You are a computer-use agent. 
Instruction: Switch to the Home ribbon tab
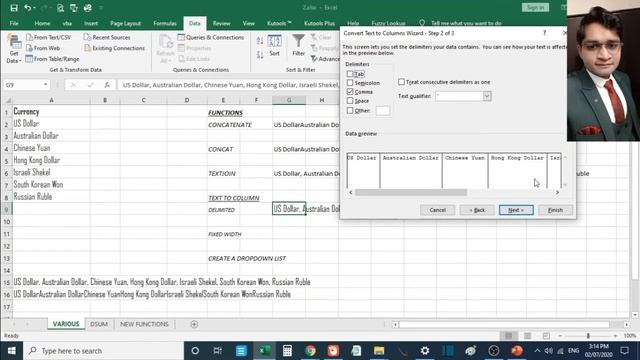coord(42,23)
